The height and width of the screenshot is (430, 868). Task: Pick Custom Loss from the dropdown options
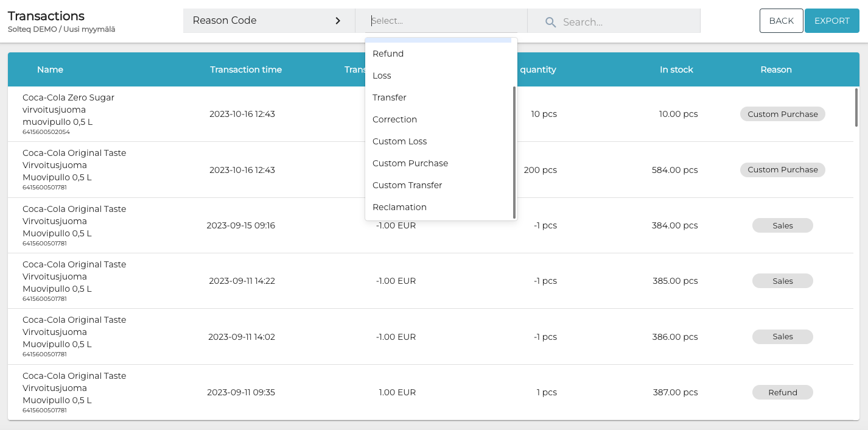[x=399, y=141]
